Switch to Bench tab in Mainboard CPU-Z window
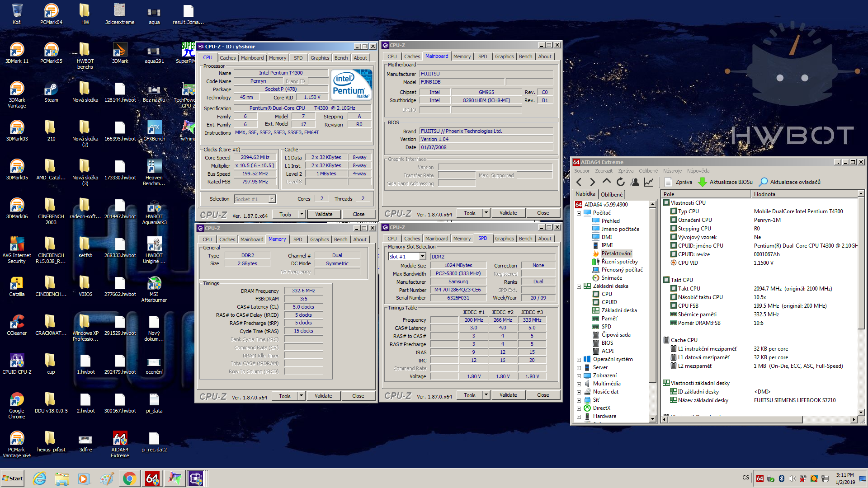 point(525,56)
